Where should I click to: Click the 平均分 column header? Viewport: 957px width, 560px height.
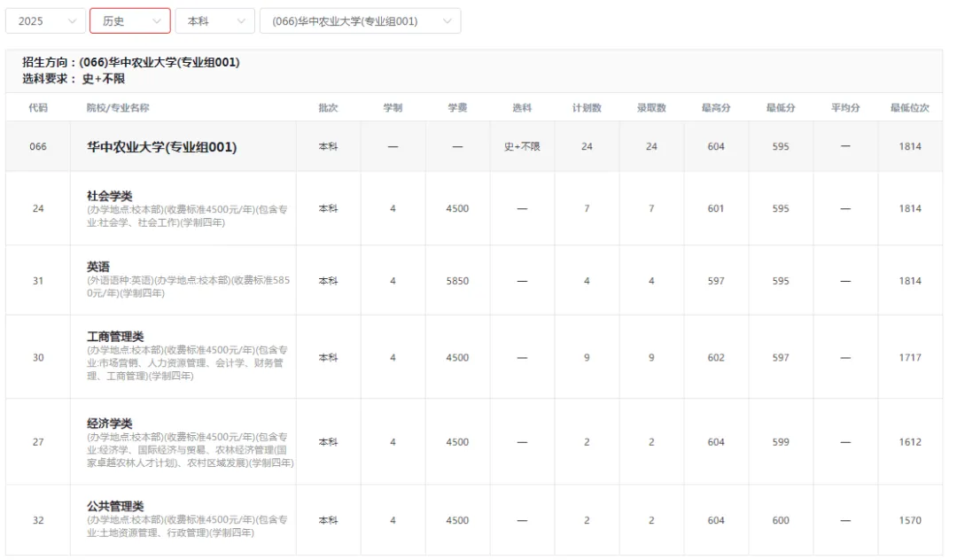846,107
